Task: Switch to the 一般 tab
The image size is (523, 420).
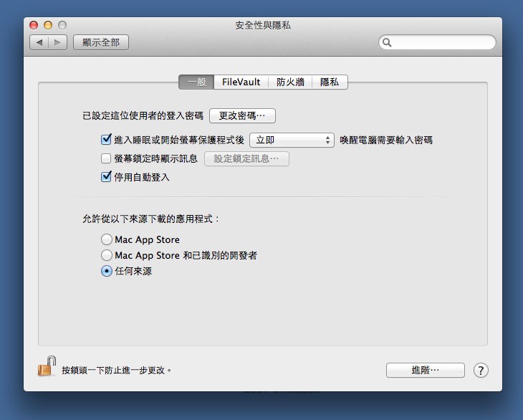Action: 196,82
